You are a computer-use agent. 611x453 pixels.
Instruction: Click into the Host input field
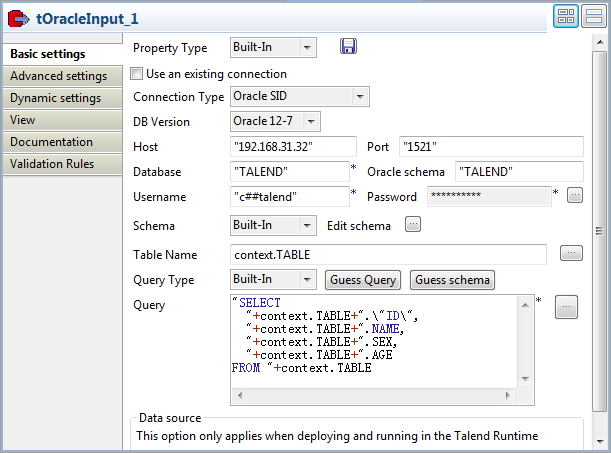293,147
